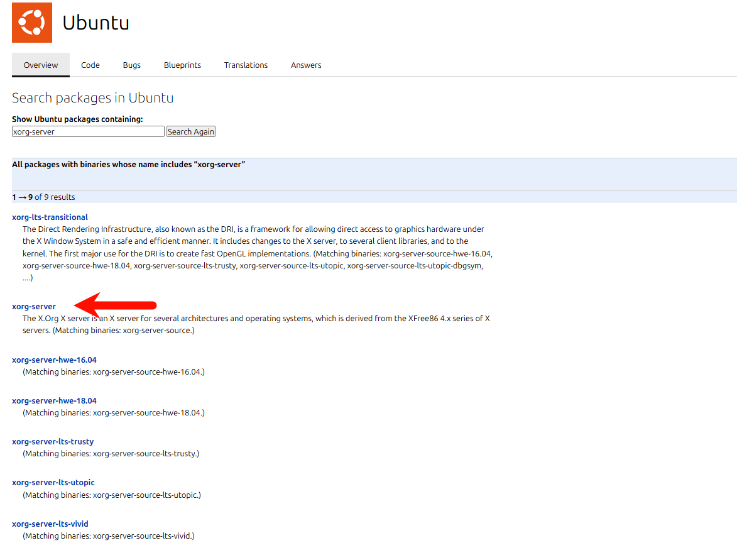This screenshot has height=560, width=737.
Task: Click 'Matching binaries: xorg-server-source-lts-utopic' text
Action: point(112,495)
